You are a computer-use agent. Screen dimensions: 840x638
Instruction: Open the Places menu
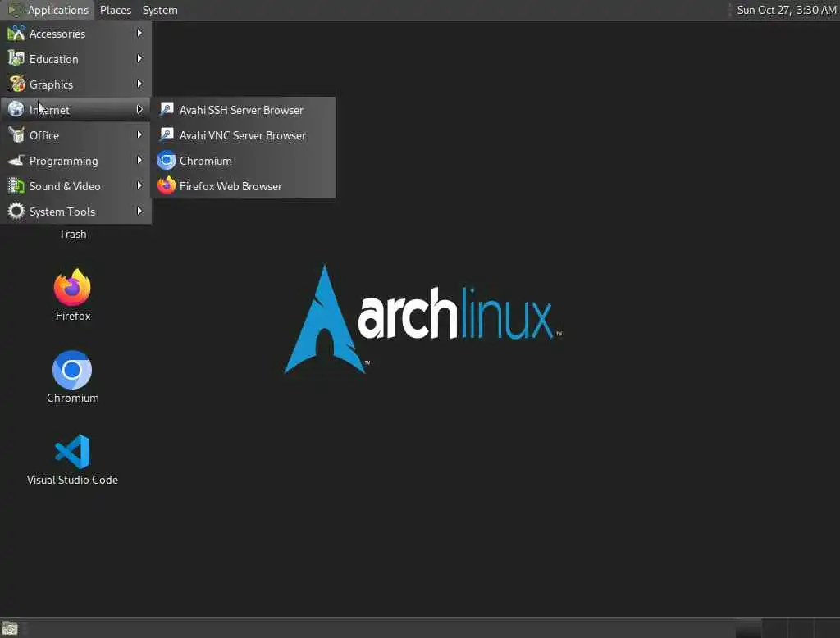click(115, 10)
